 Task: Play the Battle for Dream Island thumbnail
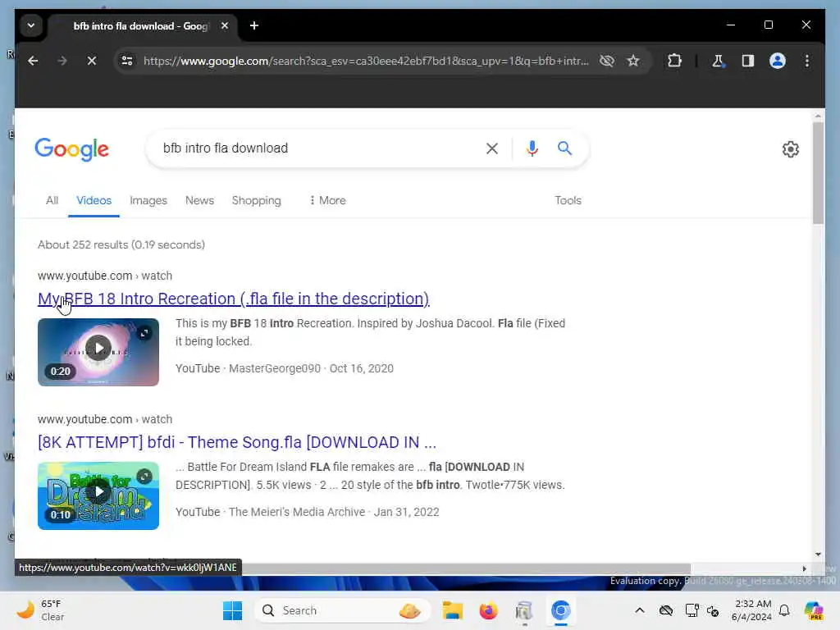98,492
